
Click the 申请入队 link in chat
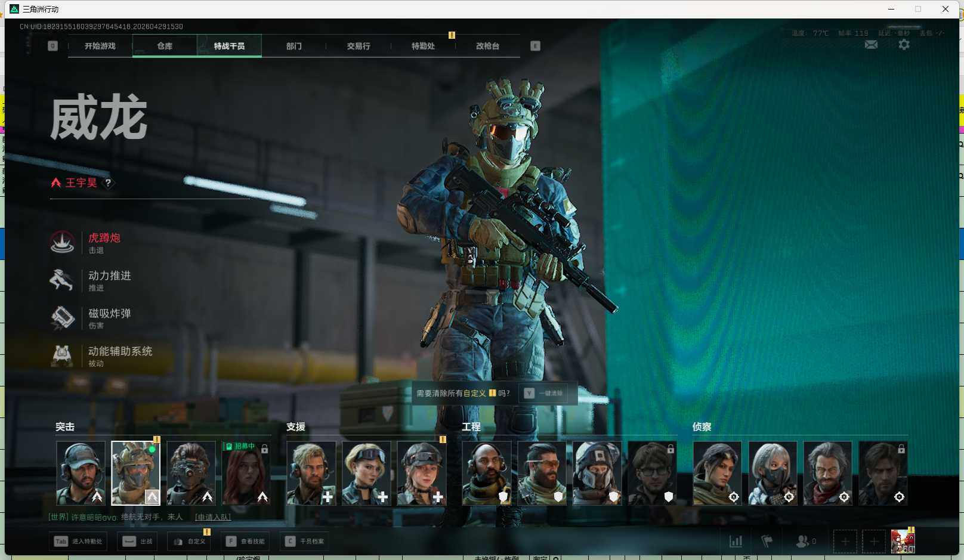[213, 517]
